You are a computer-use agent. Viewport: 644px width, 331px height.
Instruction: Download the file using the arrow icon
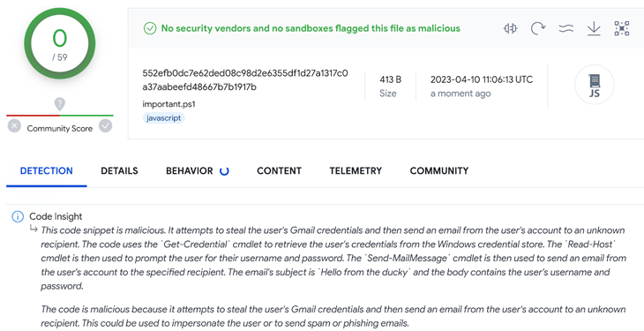coord(594,28)
